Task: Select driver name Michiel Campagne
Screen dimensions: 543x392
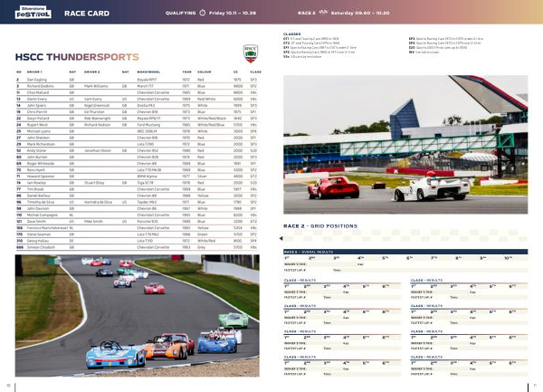Action: pyautogui.click(x=42, y=215)
